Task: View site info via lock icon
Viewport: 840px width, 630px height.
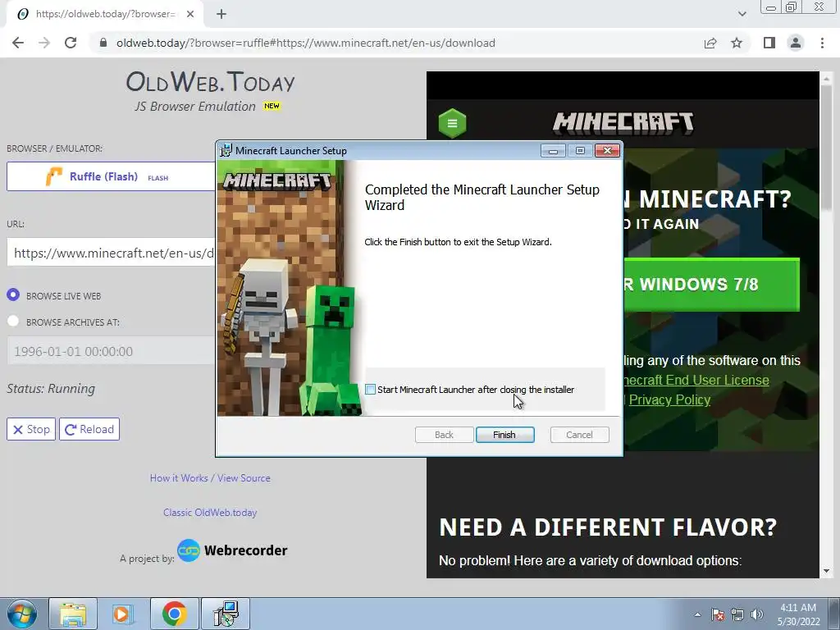Action: click(103, 43)
